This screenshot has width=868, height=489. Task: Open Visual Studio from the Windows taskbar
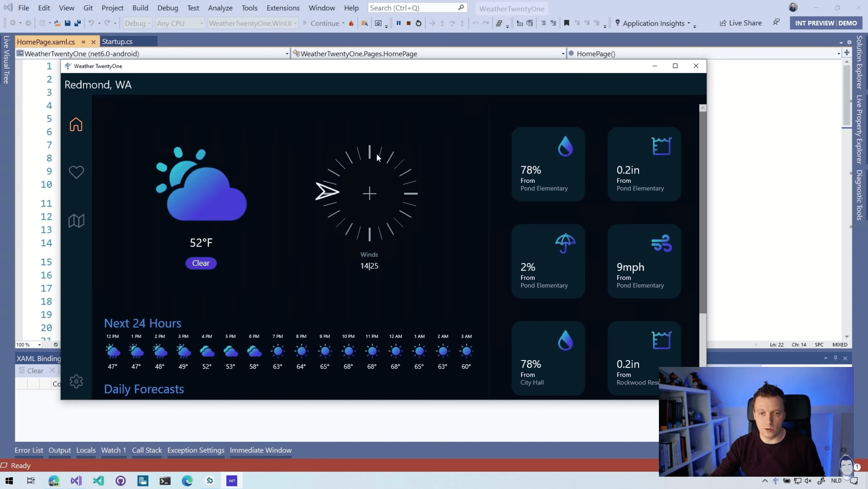pyautogui.click(x=76, y=480)
